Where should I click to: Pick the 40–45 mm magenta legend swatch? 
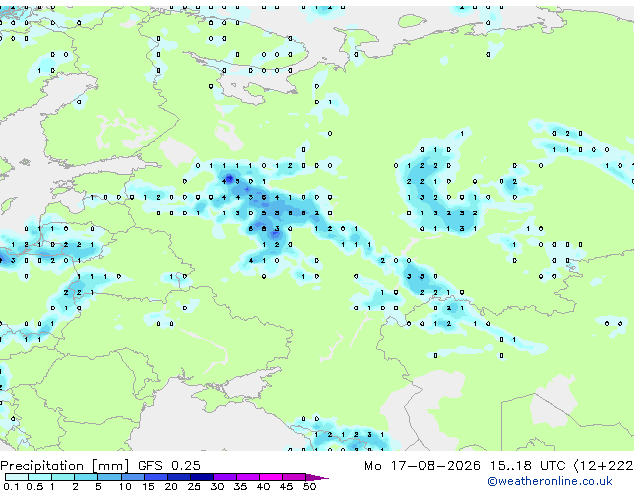coord(271,477)
